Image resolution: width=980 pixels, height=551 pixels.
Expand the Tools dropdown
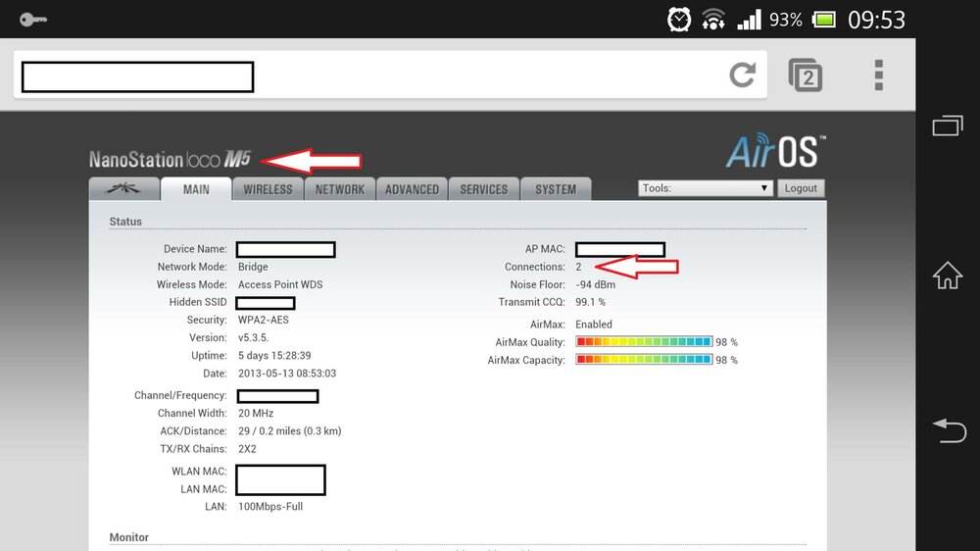coord(705,188)
